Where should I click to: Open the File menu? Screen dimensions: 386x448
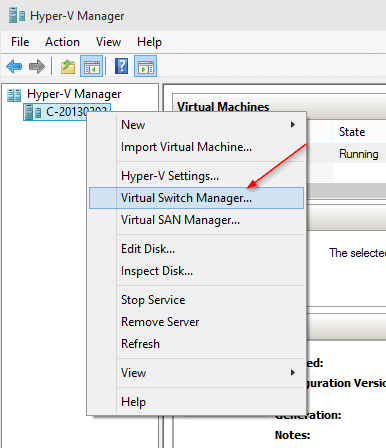click(20, 42)
